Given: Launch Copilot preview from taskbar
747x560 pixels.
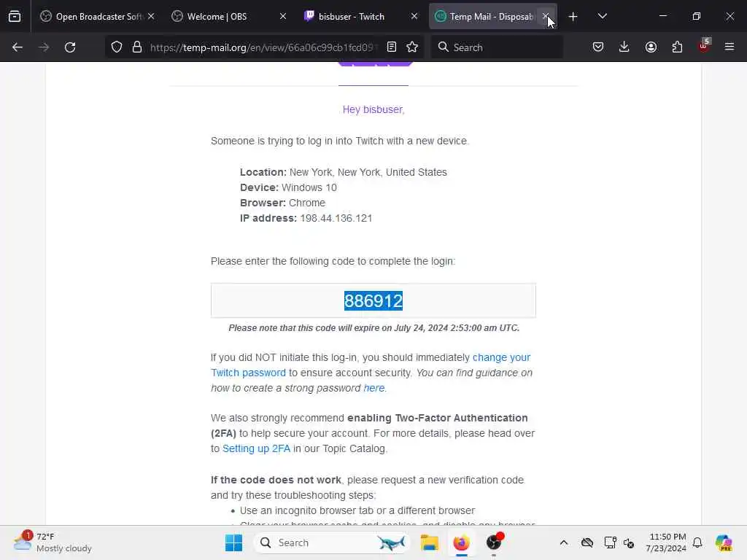Looking at the screenshot, I should (x=724, y=542).
